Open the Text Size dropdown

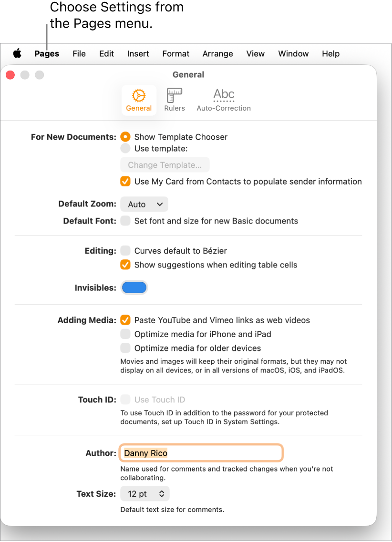click(144, 494)
